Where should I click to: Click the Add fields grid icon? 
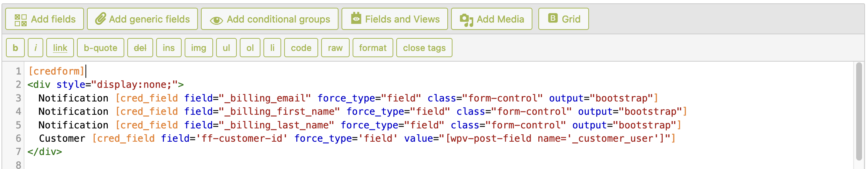[21, 20]
